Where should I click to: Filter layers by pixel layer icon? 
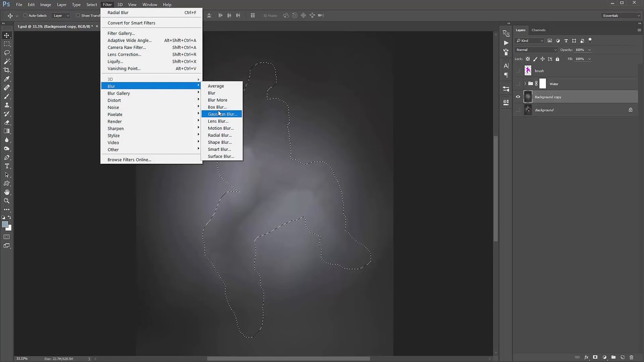pyautogui.click(x=550, y=41)
